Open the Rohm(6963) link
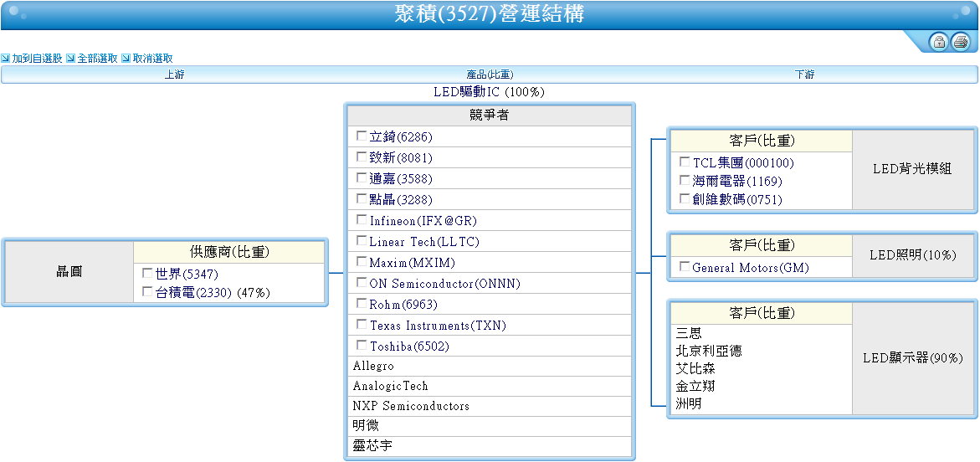The width and height of the screenshot is (980, 462). [403, 305]
